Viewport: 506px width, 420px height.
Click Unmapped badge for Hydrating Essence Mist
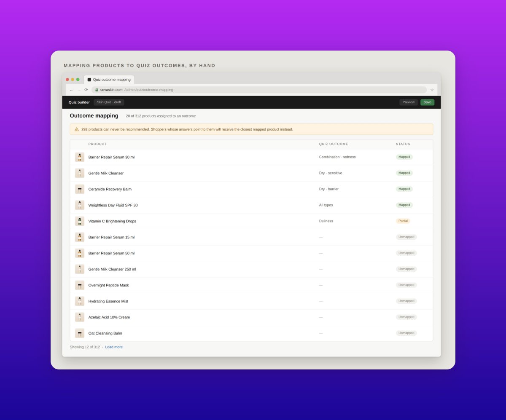pyautogui.click(x=406, y=301)
